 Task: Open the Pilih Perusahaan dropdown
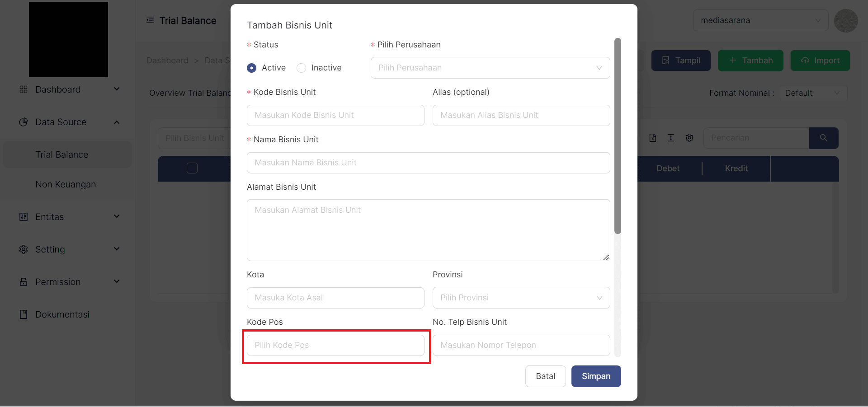point(490,68)
